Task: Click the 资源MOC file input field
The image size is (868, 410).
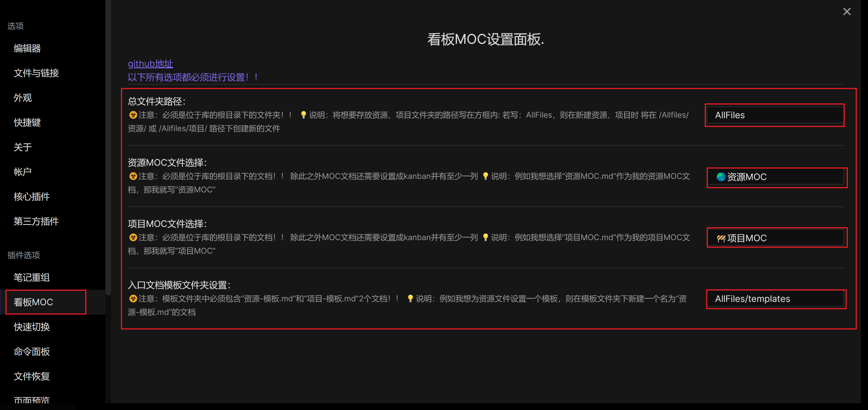Action: pos(776,177)
